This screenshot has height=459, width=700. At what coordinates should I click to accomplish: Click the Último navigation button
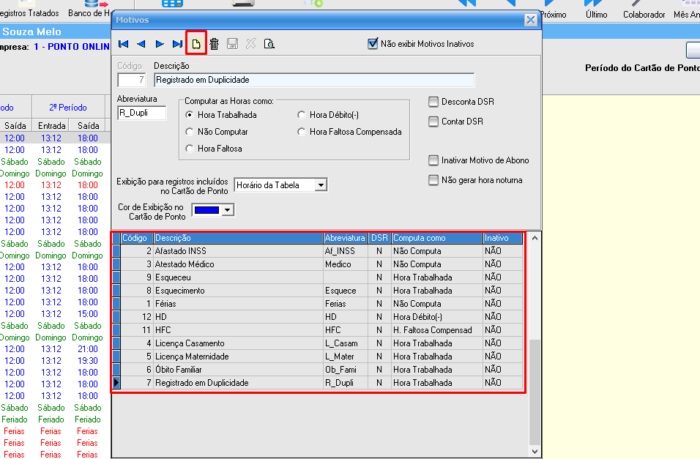click(x=595, y=10)
